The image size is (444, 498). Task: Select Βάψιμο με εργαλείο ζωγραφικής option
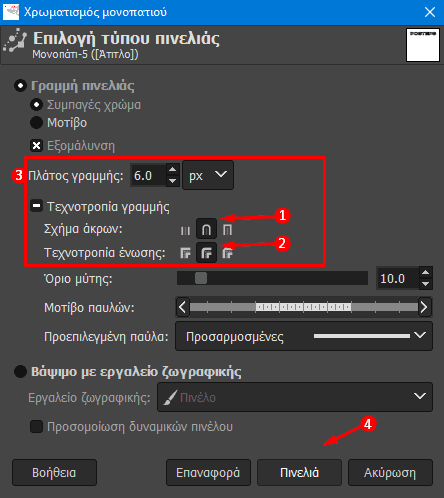tap(20, 371)
